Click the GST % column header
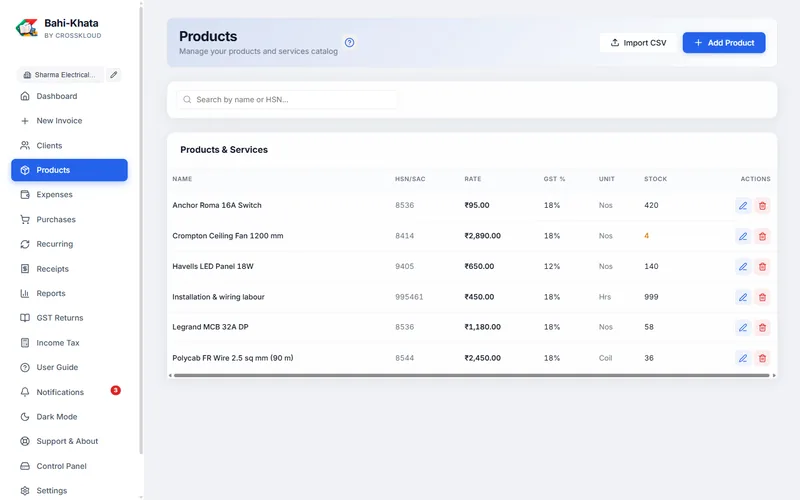 tap(555, 179)
